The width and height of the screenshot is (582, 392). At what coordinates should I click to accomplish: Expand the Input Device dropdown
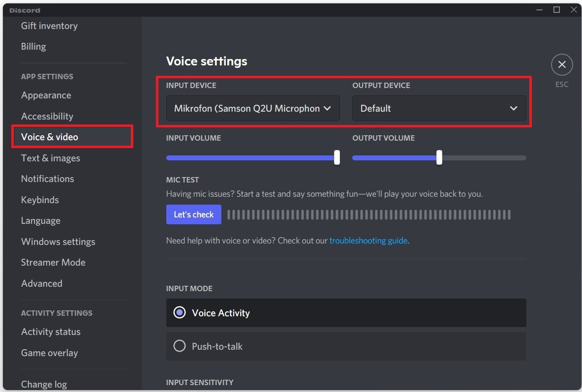point(252,108)
